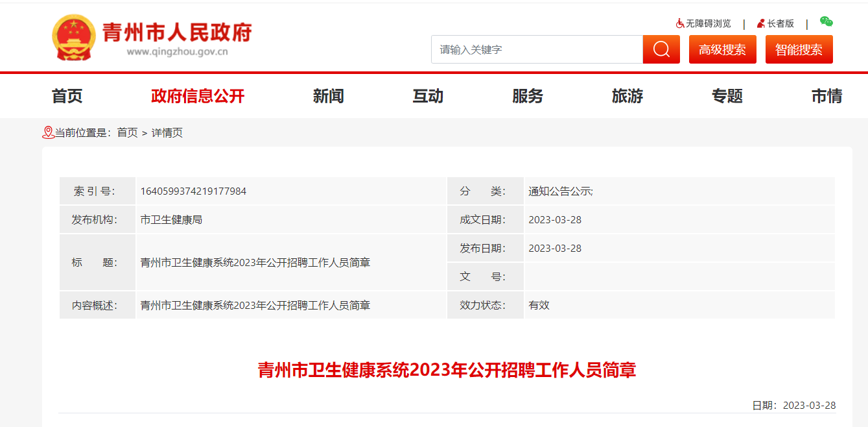Click the elder version person icon

[x=761, y=23]
